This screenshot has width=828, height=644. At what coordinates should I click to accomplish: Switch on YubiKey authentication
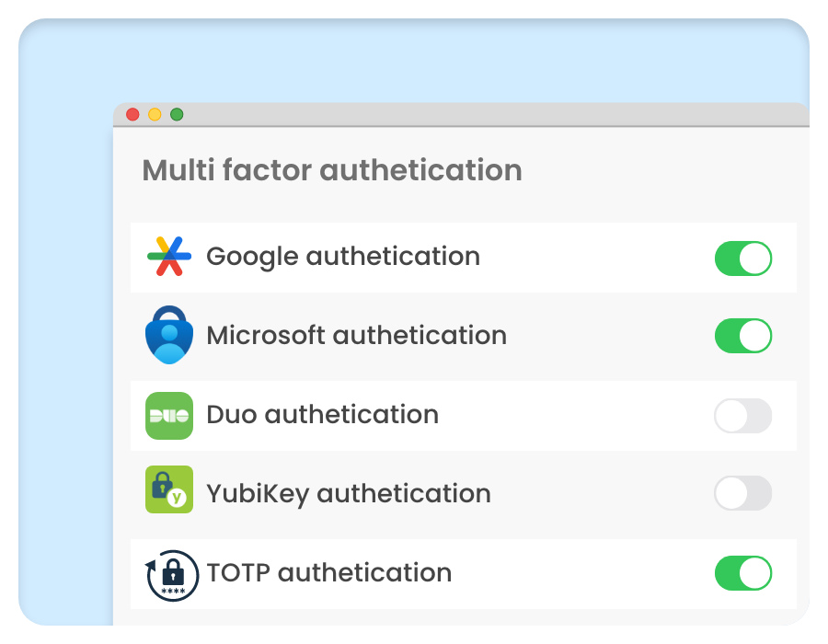742,494
